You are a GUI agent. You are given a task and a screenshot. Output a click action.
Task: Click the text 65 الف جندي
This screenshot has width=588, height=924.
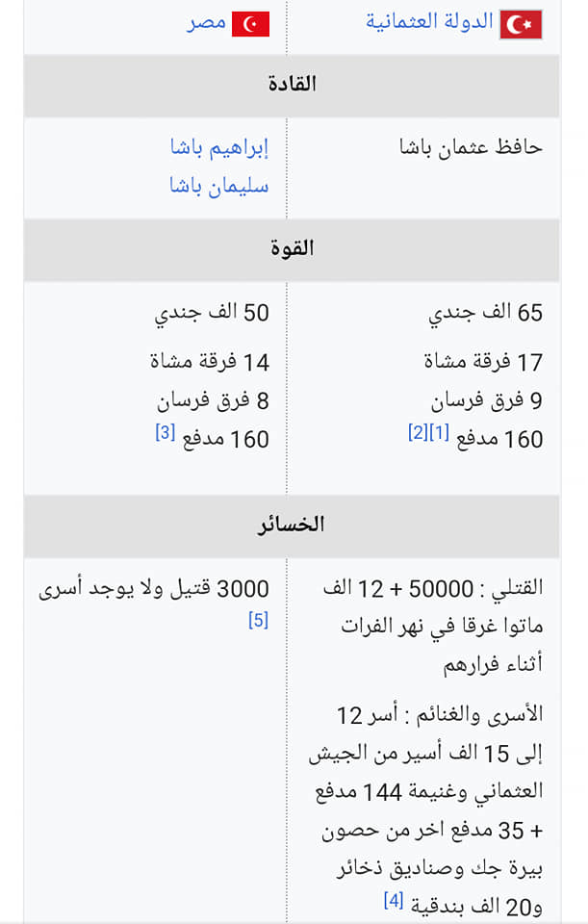pos(485,313)
